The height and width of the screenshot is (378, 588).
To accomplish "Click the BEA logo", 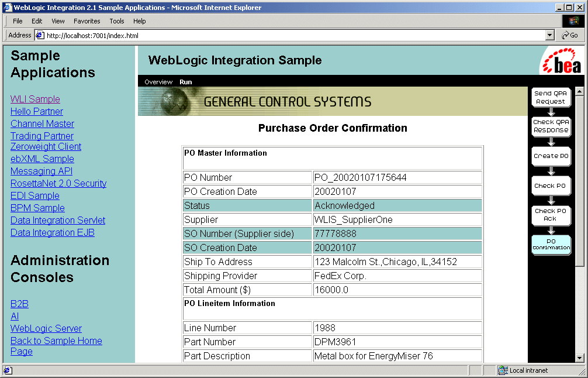I will point(561,61).
